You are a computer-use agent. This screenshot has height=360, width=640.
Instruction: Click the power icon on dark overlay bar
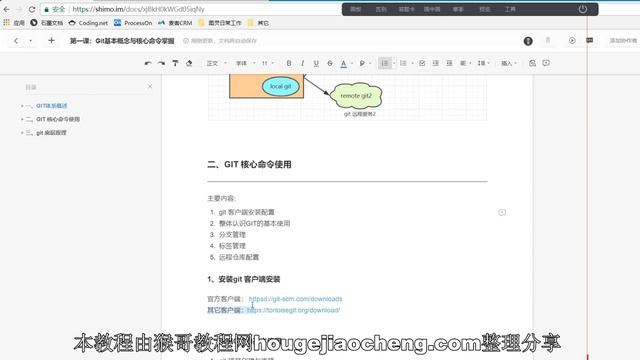click(583, 9)
